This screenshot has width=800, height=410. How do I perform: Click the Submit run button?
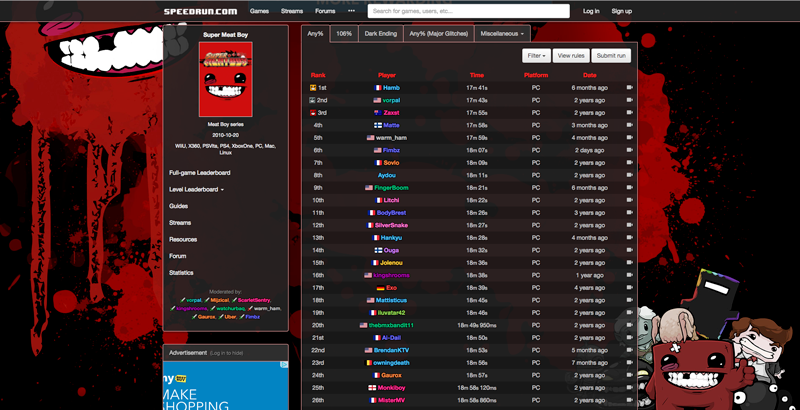[611, 56]
